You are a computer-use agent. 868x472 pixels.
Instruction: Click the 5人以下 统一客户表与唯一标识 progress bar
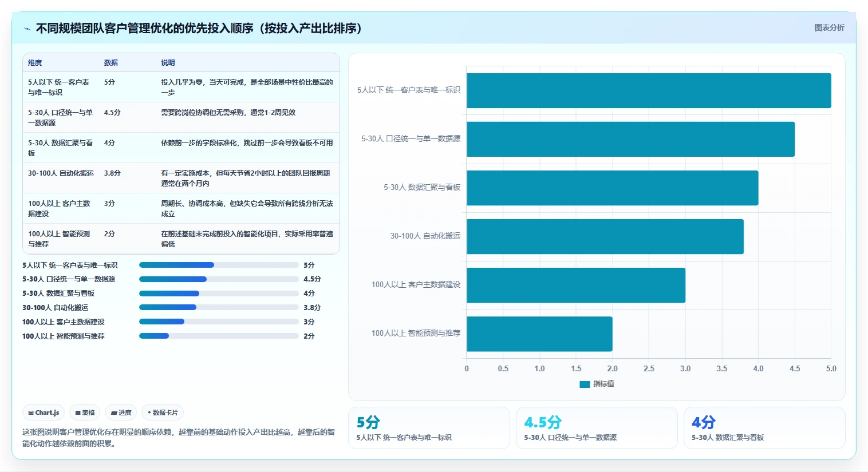[x=219, y=265]
